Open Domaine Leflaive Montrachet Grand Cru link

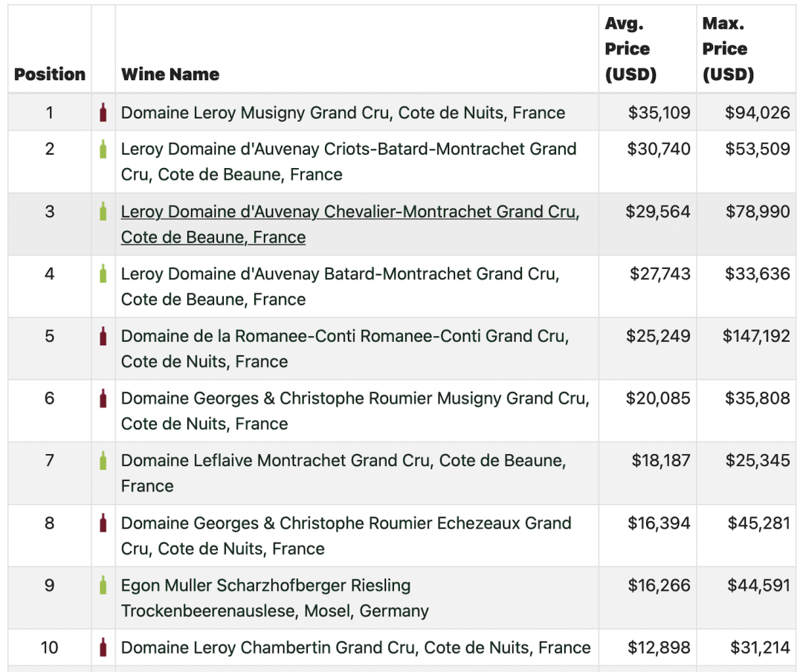pos(344,474)
